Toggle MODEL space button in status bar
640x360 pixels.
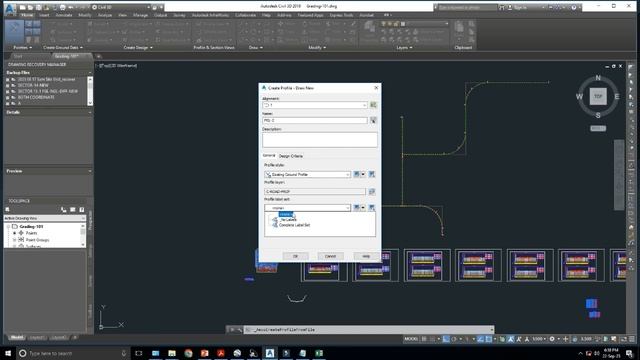[x=411, y=339]
